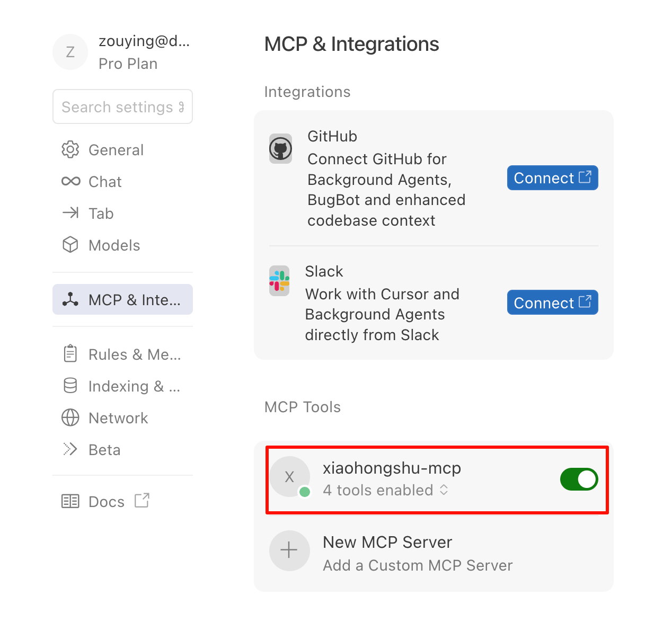This screenshot has width=672, height=640.
Task: Open Indexing via the database icon
Action: [x=70, y=386]
